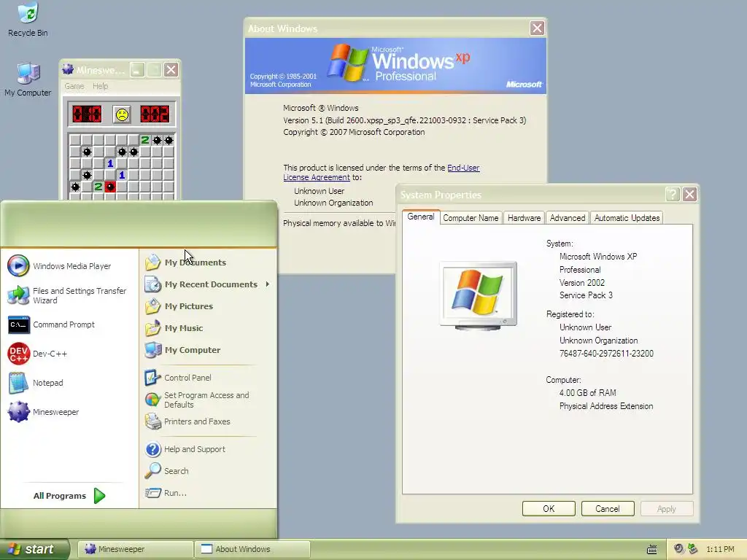The height and width of the screenshot is (560, 747).
Task: Open Notepad from Start menu
Action: click(36, 383)
